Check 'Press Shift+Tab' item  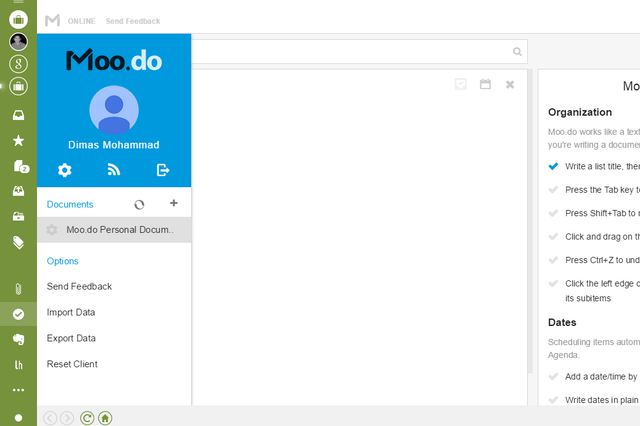point(553,213)
